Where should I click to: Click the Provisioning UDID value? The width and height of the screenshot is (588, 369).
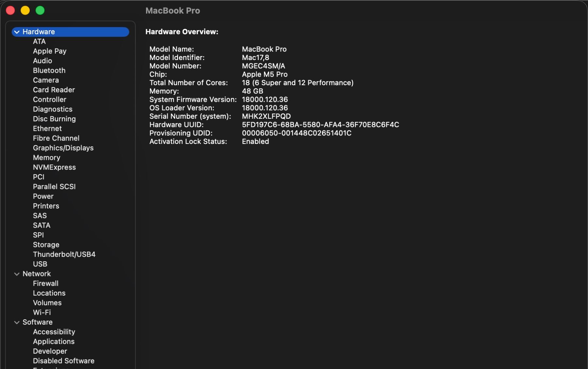297,133
